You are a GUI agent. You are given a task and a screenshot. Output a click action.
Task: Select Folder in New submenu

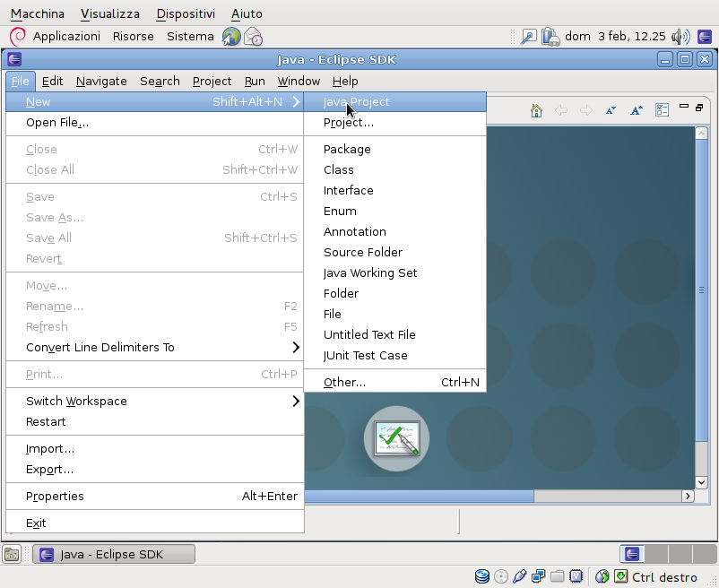click(x=394, y=294)
